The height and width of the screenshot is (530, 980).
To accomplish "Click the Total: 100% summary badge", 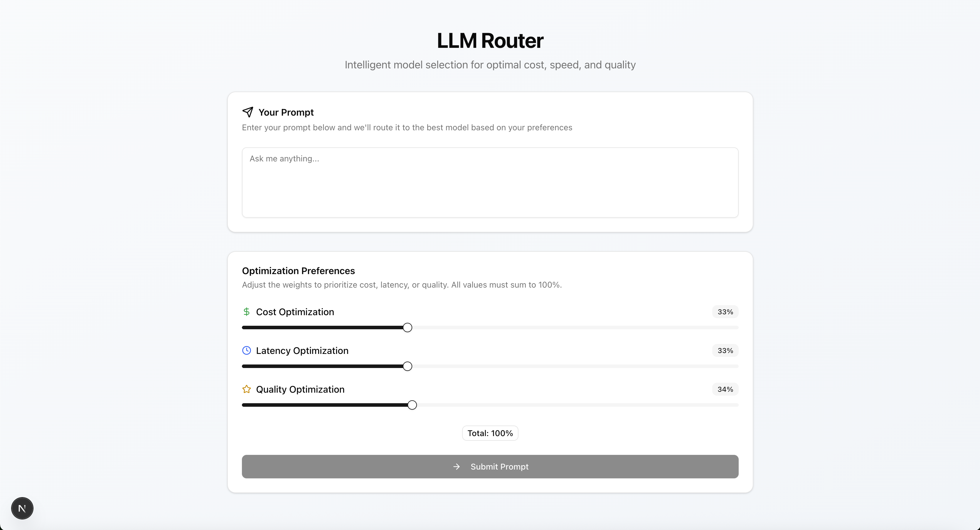I will [x=490, y=433].
